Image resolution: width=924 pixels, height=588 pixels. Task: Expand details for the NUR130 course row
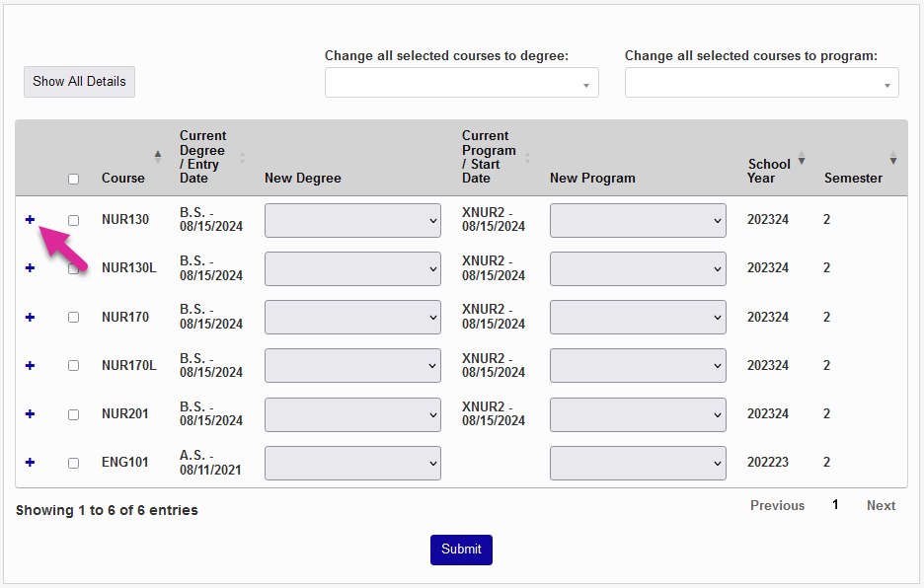(x=29, y=220)
